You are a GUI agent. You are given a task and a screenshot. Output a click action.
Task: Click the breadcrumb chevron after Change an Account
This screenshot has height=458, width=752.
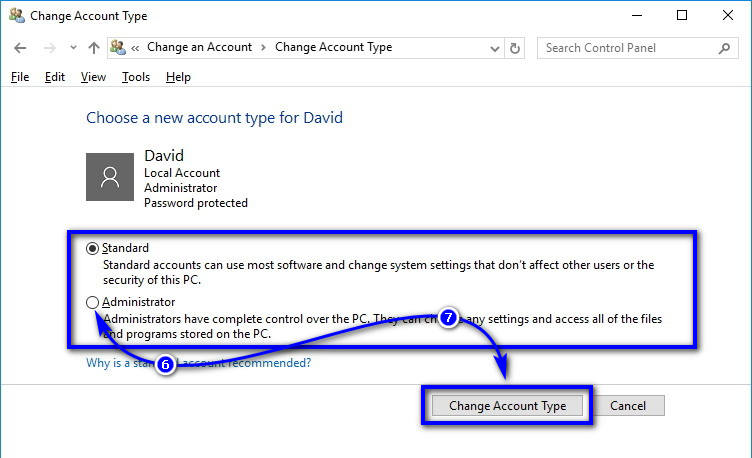(x=263, y=48)
